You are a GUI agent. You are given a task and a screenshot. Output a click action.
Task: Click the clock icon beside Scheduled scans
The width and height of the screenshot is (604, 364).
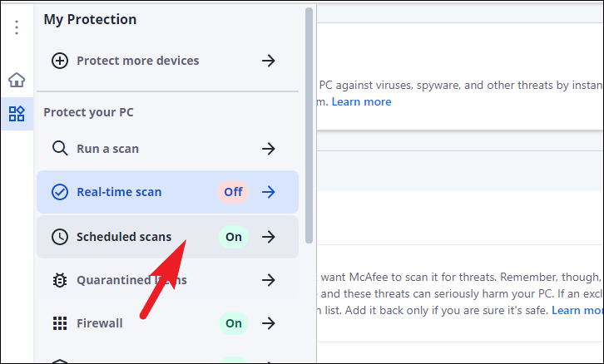pos(60,237)
